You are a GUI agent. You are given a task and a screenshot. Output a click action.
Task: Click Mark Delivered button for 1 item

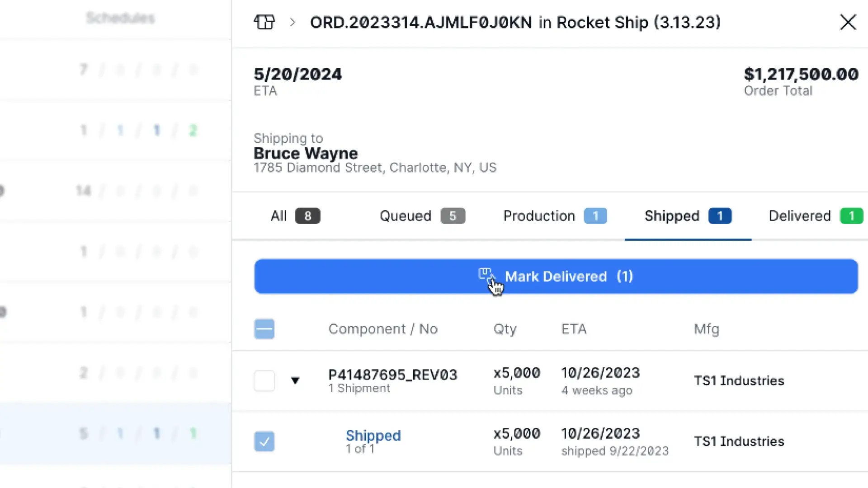pyautogui.click(x=556, y=276)
